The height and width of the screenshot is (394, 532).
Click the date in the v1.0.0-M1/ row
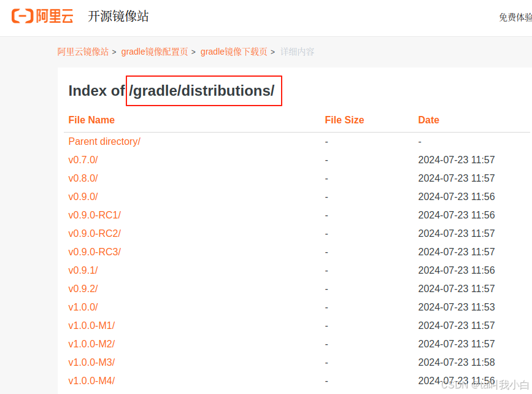(457, 325)
